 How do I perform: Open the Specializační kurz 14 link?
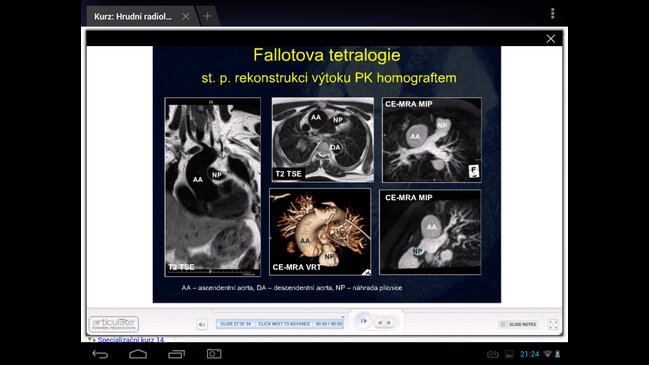pyautogui.click(x=130, y=339)
